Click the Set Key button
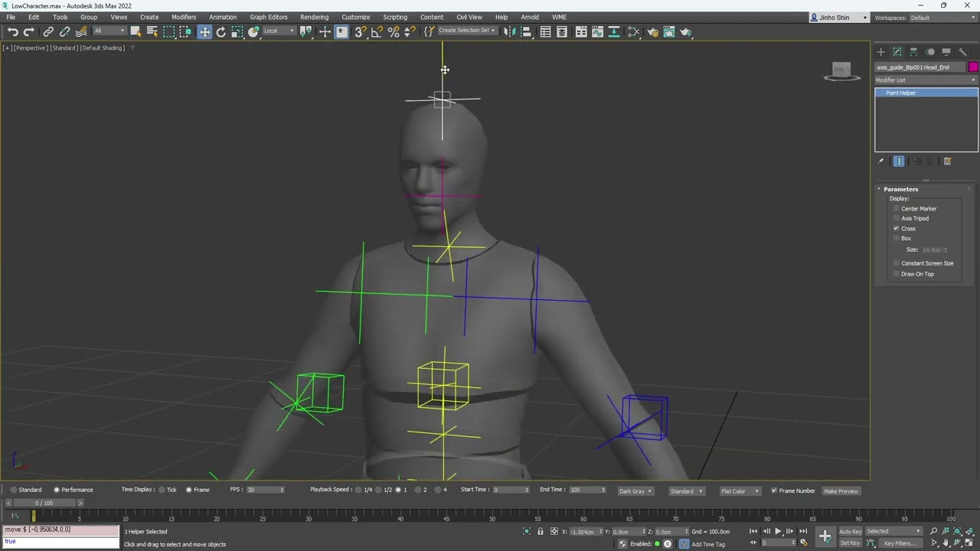The width and height of the screenshot is (980, 551). pyautogui.click(x=850, y=543)
